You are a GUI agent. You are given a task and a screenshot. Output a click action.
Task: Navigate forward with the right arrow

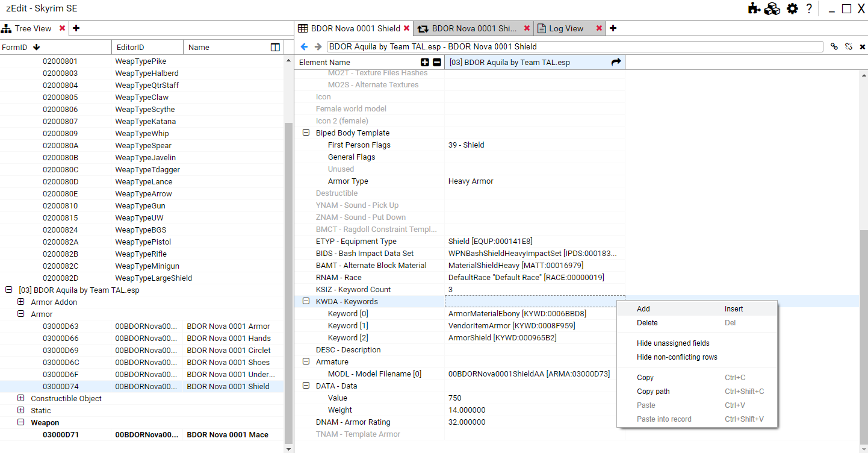[318, 46]
